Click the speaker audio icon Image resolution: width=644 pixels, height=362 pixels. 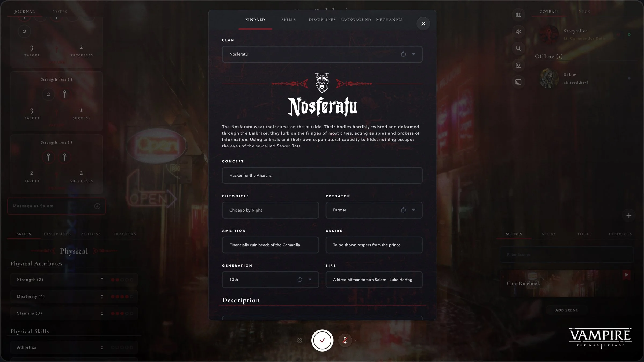point(518,32)
